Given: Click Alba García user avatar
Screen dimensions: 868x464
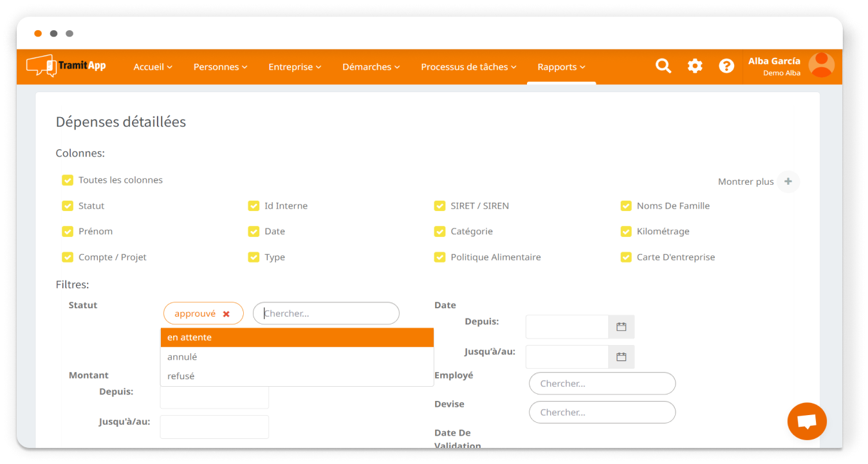Looking at the screenshot, I should pos(821,66).
